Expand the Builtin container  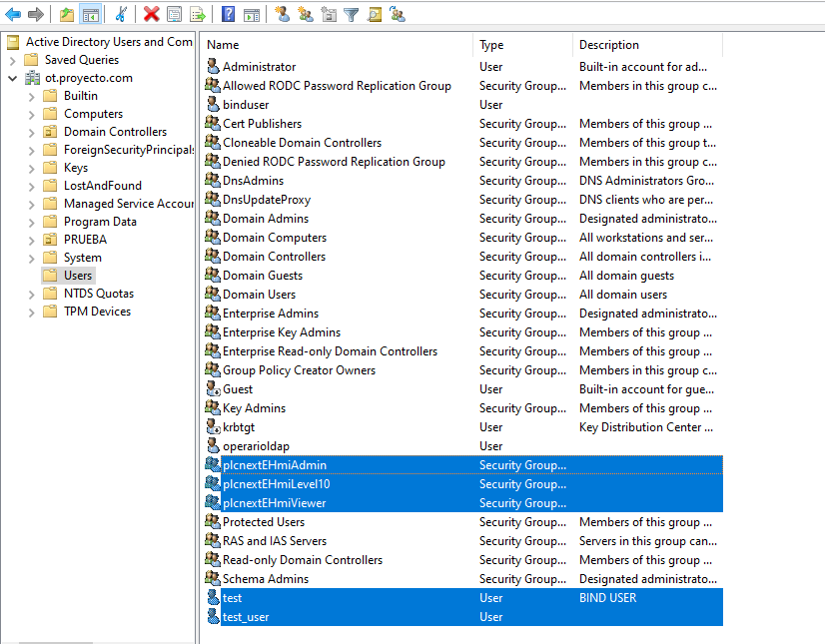coord(32,97)
